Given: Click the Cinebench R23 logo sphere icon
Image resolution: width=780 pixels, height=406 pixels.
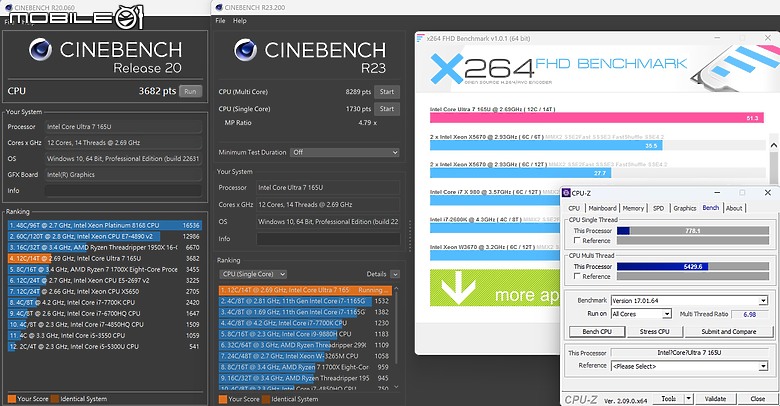Looking at the screenshot, I should tap(246, 50).
